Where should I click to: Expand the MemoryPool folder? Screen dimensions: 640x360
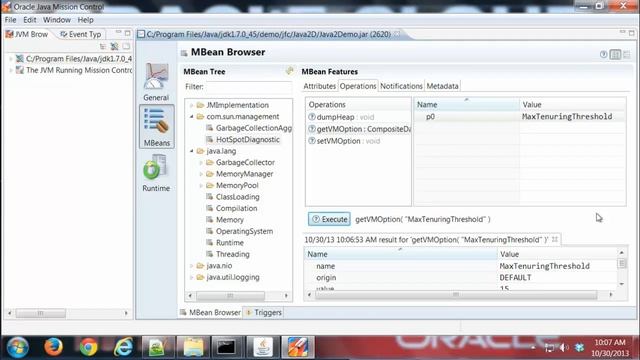[x=201, y=185]
